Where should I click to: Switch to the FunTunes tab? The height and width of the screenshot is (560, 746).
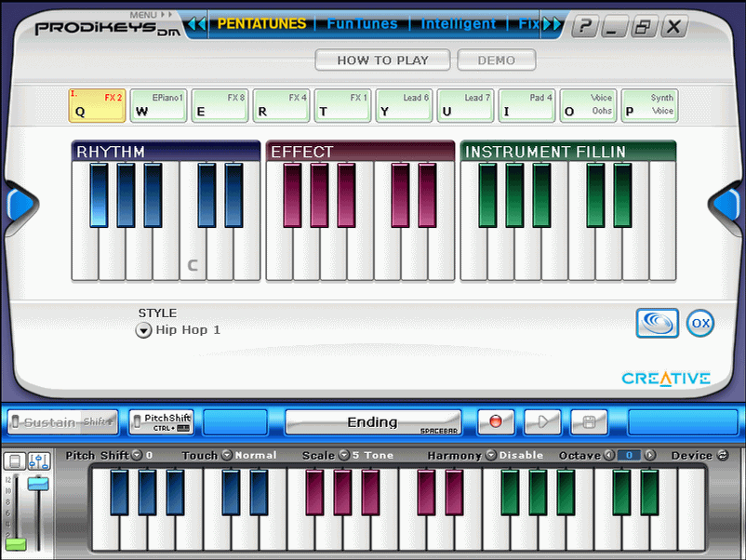362,24
